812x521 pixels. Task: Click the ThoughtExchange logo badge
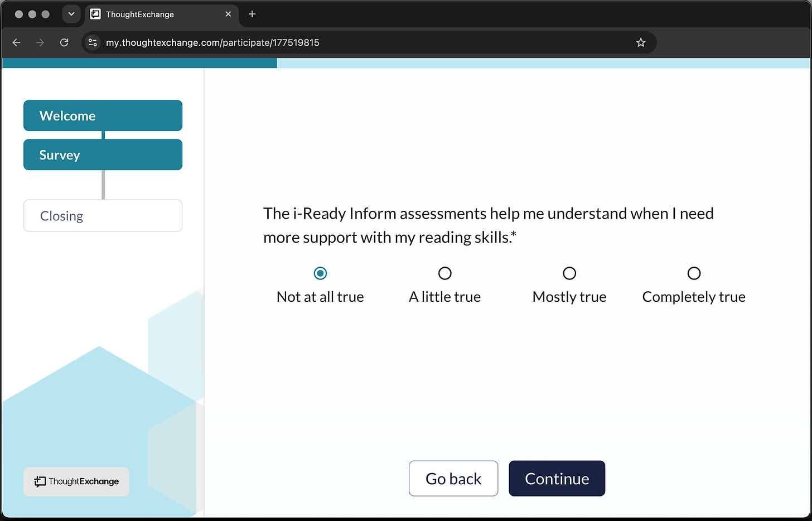coord(76,481)
